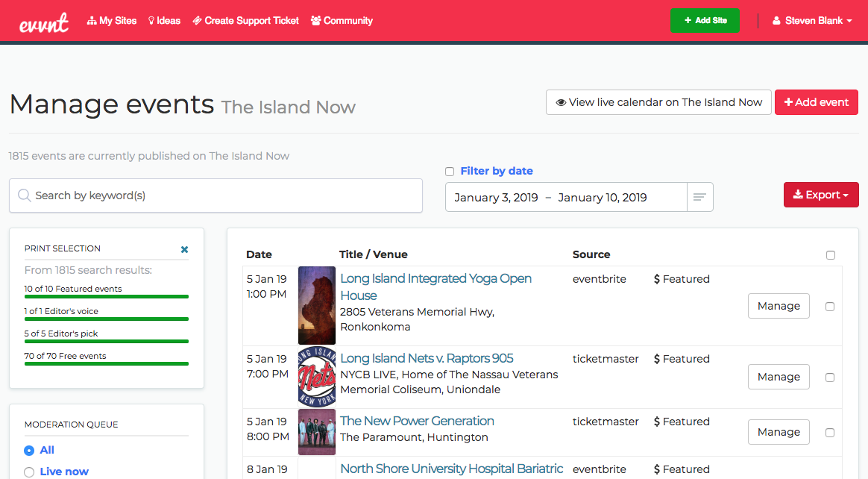Click ticketmaster source on Nets v. Raptors row

606,359
